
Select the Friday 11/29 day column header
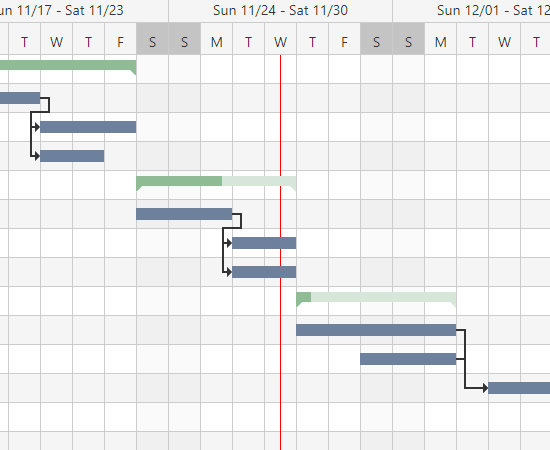click(x=344, y=42)
